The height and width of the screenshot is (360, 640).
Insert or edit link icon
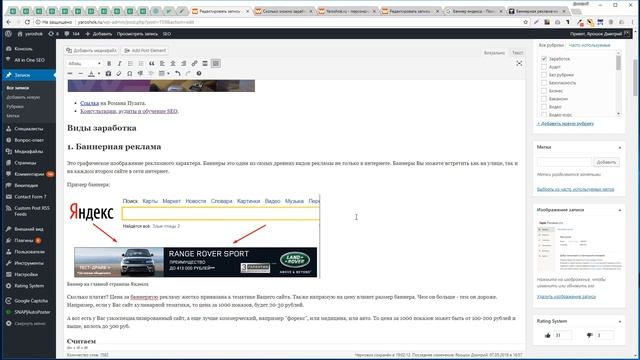click(x=194, y=63)
